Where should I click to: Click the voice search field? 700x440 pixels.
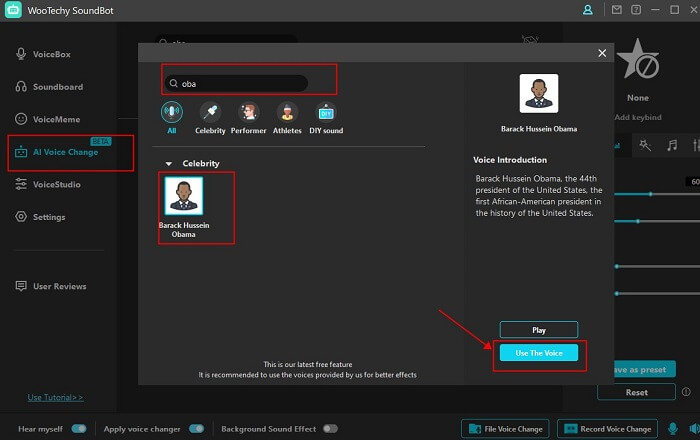point(240,83)
